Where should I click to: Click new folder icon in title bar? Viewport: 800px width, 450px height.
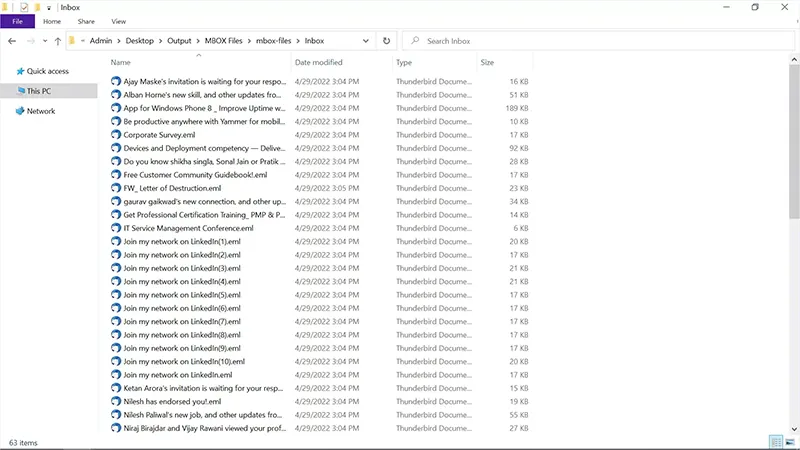click(x=37, y=7)
